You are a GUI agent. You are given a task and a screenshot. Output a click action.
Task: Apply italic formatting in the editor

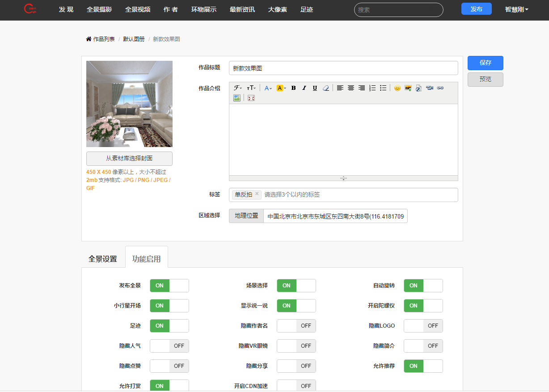(304, 88)
